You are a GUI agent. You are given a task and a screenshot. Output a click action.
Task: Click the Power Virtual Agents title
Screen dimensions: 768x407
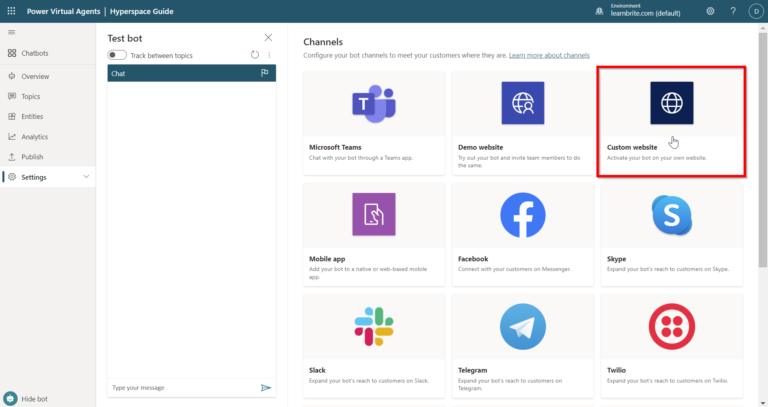point(63,11)
